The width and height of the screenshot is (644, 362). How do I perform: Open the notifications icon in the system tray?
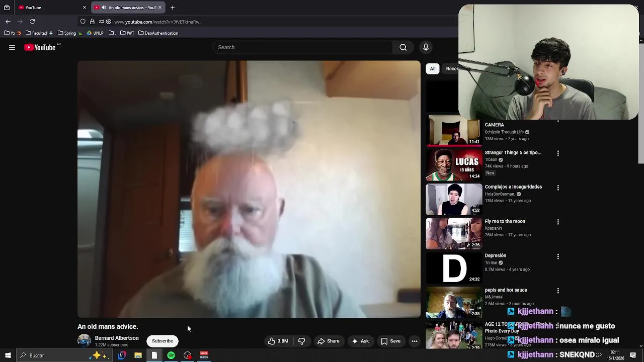[x=633, y=355]
